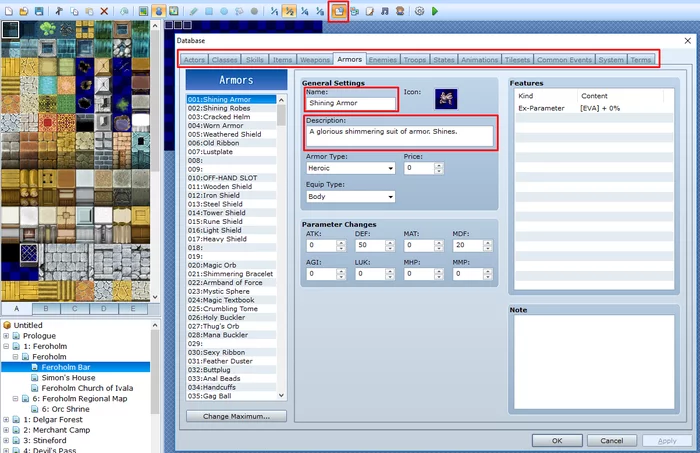Screen dimensions: 700x453
Task: Select tileset tab B
Action: point(46,308)
